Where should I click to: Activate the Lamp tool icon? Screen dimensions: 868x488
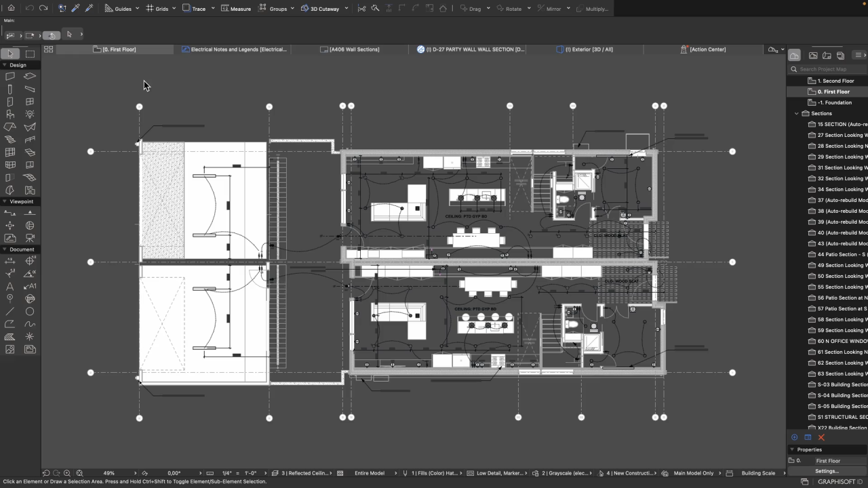30,114
